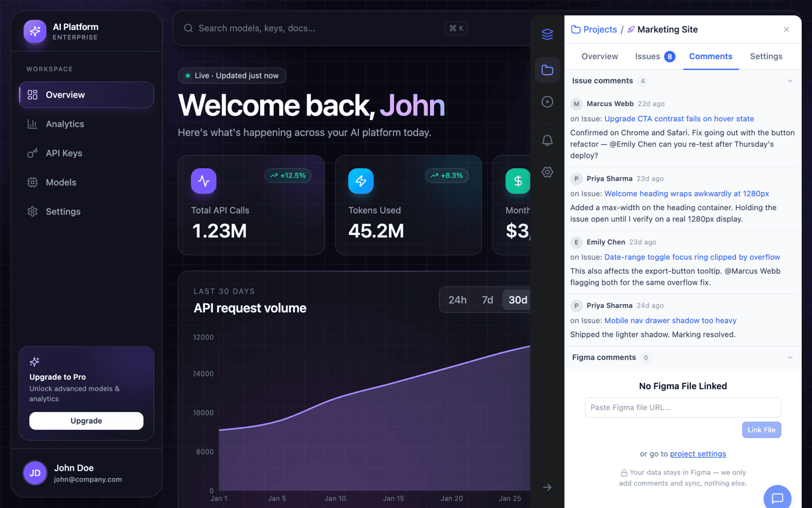812x508 pixels.
Task: Click the stacked layers icon in panel rail
Action: click(x=547, y=34)
